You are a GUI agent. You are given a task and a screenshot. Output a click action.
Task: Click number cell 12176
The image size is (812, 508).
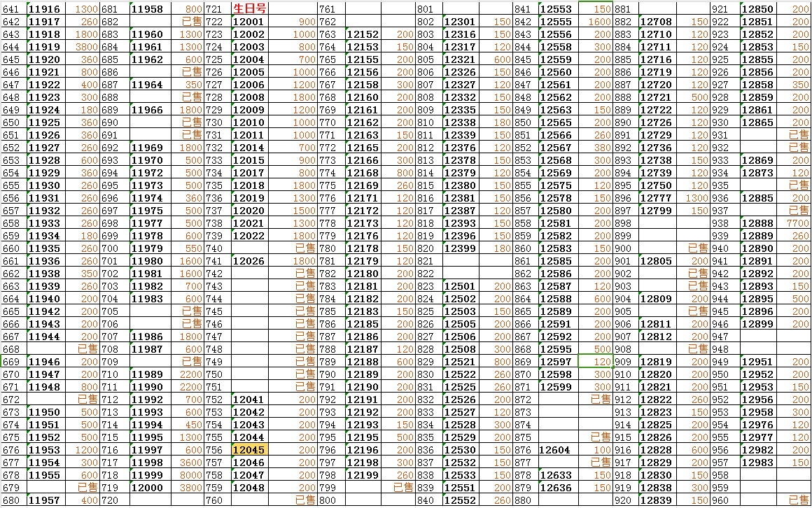[x=363, y=236]
